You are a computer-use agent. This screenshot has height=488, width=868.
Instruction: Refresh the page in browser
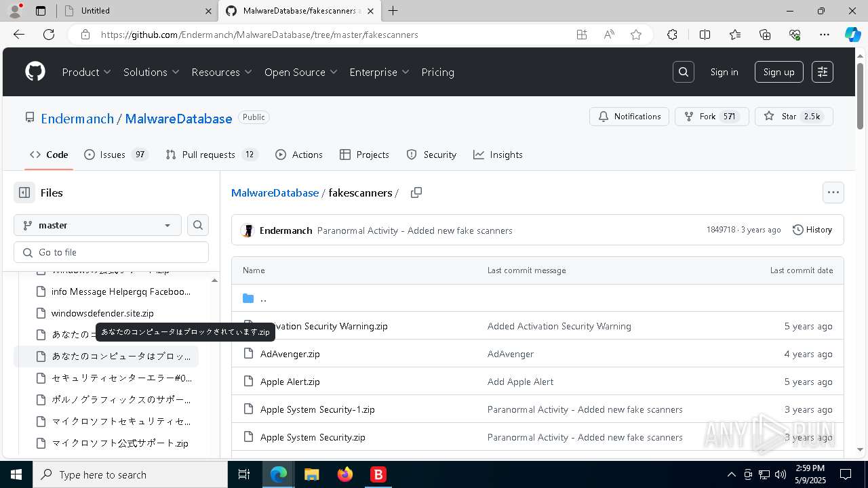pos(49,35)
